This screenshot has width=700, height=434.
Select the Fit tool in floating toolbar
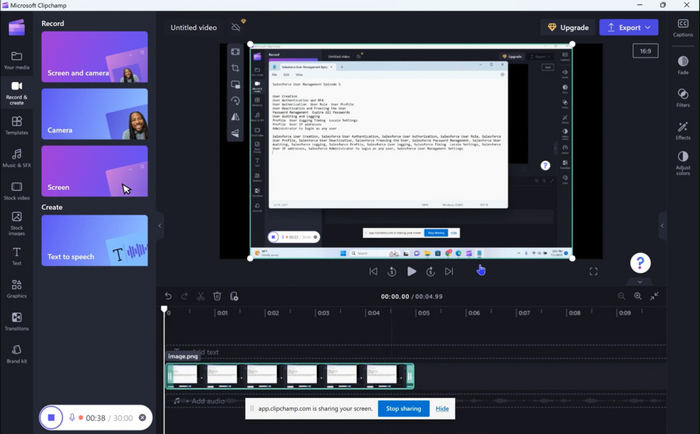235,52
